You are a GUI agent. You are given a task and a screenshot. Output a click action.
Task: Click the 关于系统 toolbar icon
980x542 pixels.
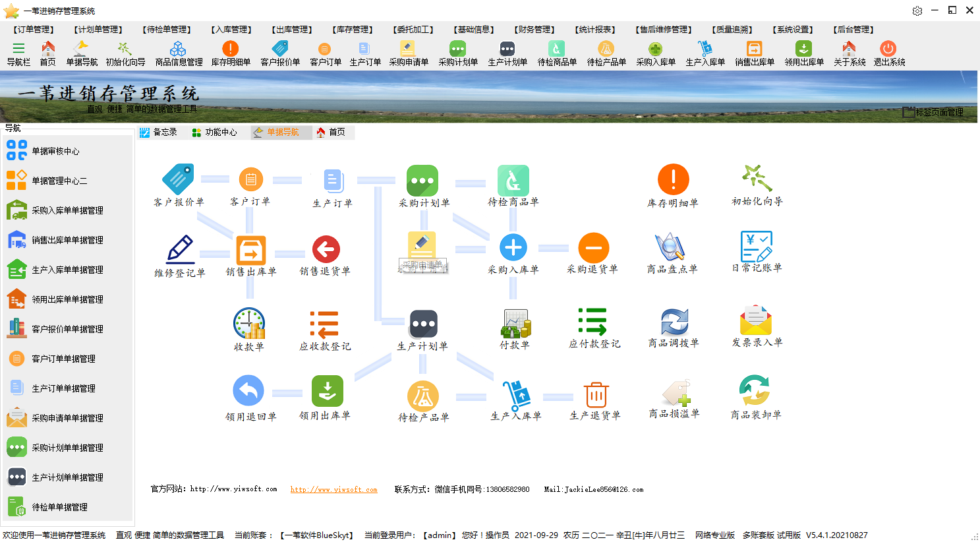(x=850, y=53)
